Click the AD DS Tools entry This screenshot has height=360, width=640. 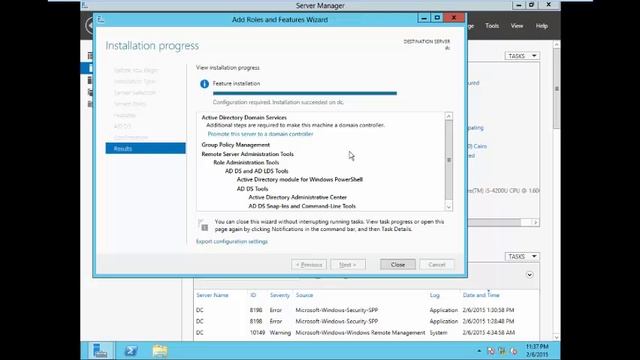252,189
